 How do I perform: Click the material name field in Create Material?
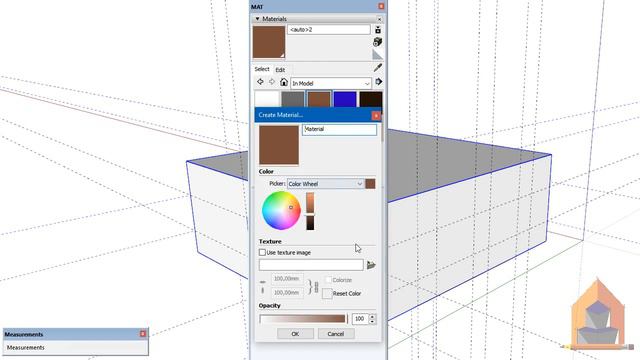[x=340, y=130]
